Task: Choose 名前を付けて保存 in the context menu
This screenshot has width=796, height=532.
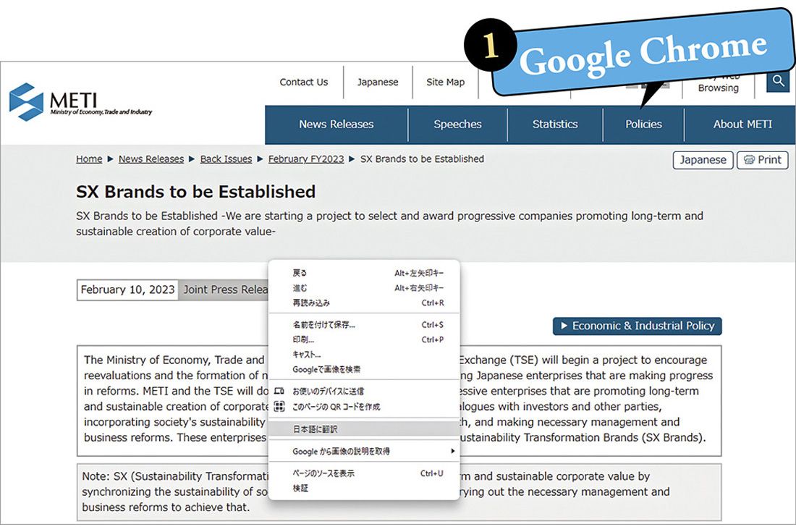Action: click(364, 325)
